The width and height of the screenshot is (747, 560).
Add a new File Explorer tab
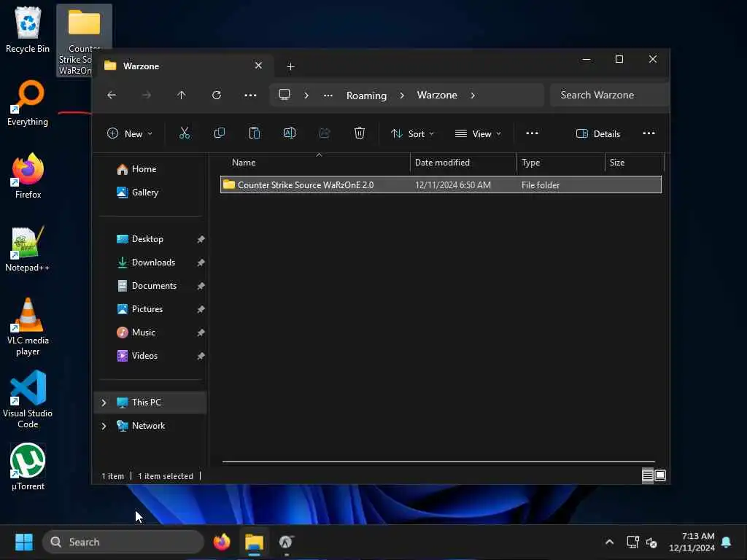tap(290, 66)
